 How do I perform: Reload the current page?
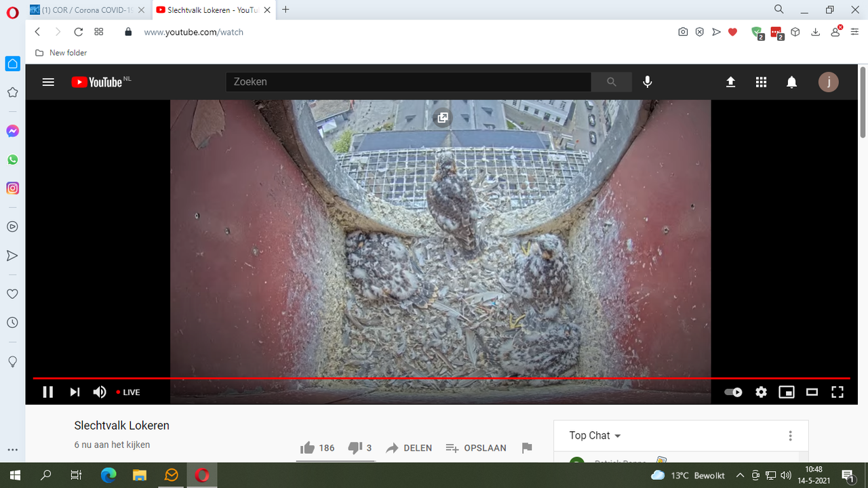coord(78,32)
